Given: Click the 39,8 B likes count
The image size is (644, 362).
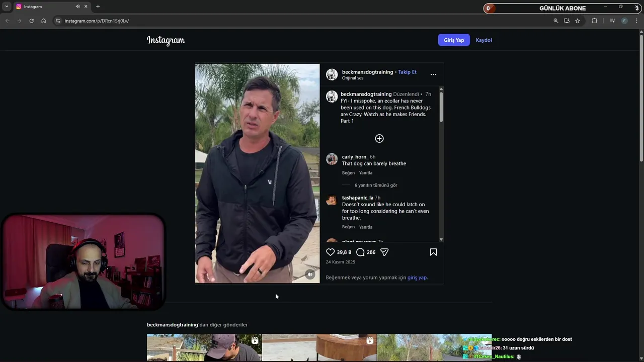Looking at the screenshot, I should click(344, 252).
